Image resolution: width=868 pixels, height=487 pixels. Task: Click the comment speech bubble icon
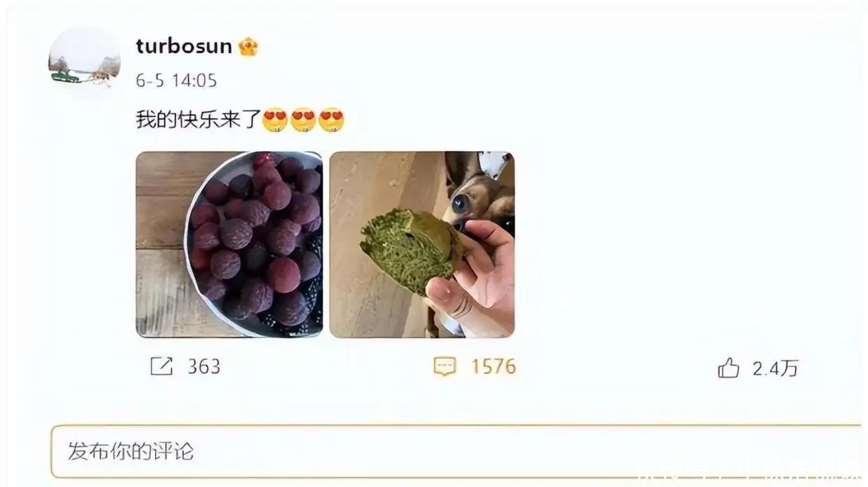(x=444, y=367)
